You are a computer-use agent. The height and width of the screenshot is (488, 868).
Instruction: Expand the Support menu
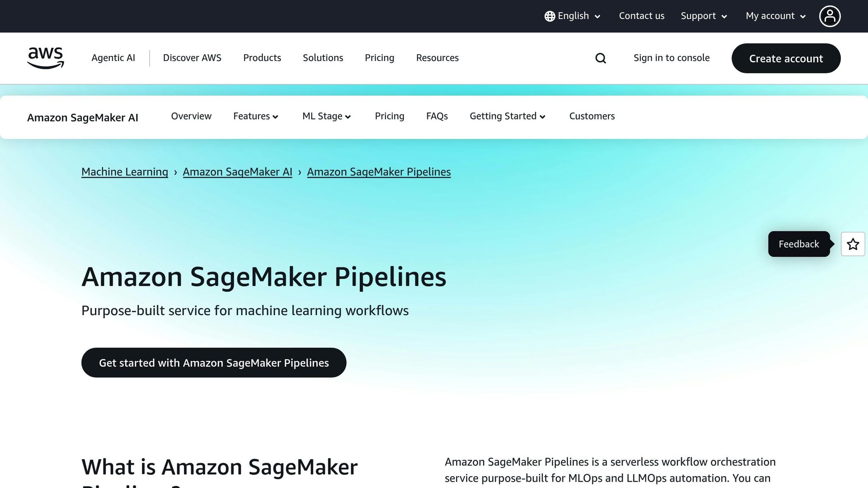(703, 16)
